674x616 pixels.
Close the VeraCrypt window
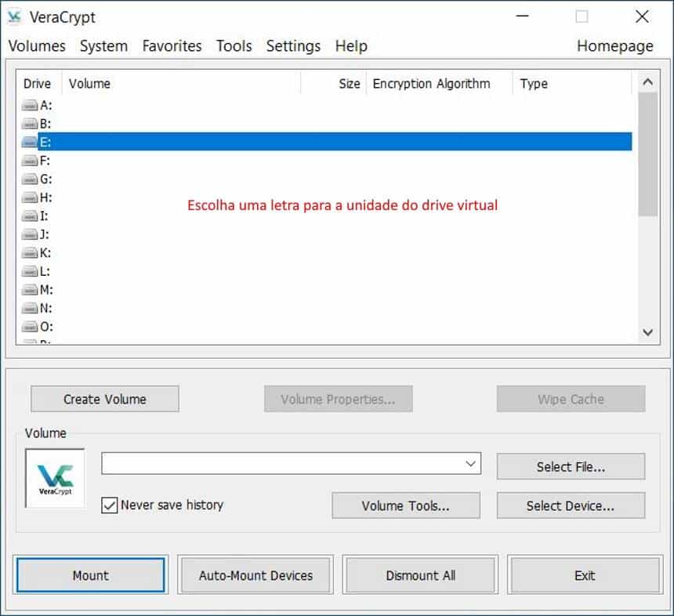642,16
